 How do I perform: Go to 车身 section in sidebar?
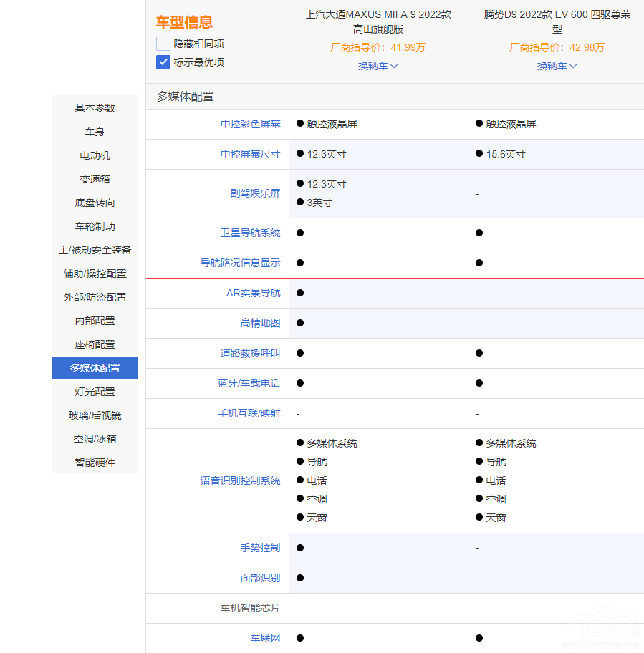pyautogui.click(x=95, y=132)
